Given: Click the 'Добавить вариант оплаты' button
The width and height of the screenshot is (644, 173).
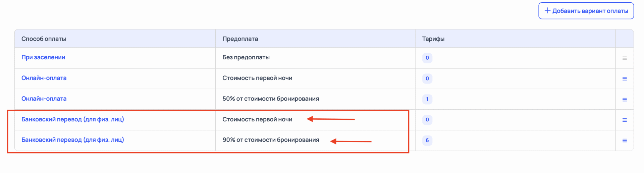Looking at the screenshot, I should point(586,11).
